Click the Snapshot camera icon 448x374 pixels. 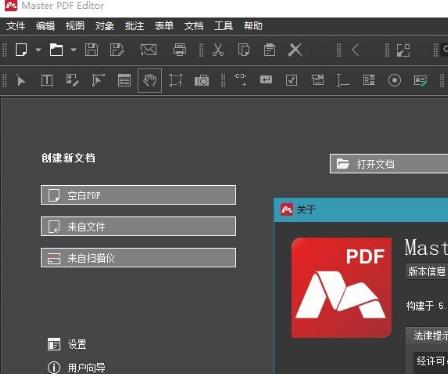pyautogui.click(x=201, y=80)
